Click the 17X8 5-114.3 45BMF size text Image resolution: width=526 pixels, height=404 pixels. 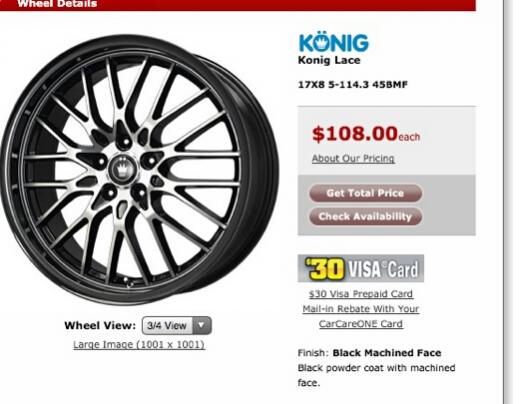[x=353, y=85]
